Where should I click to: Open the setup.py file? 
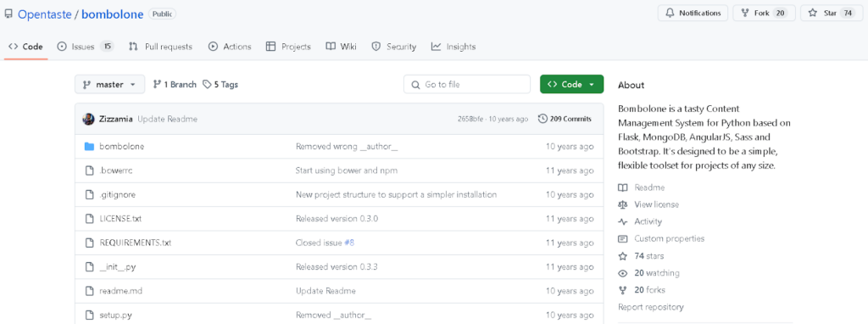click(115, 316)
